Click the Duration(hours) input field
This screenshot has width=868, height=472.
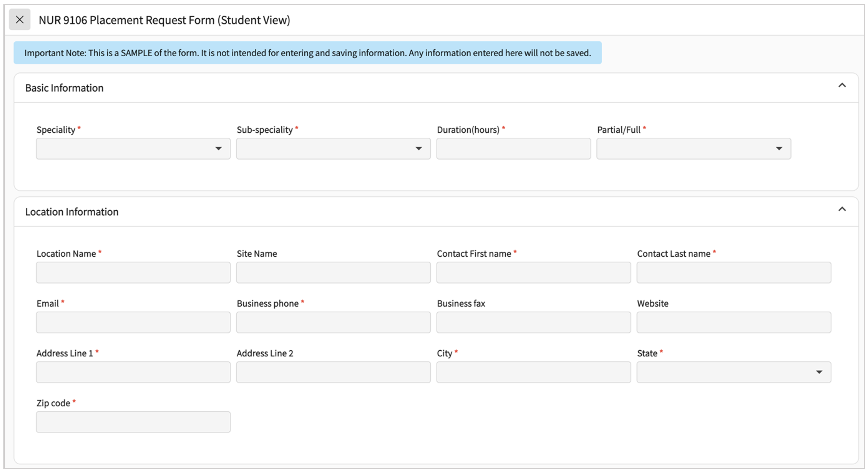pos(513,149)
